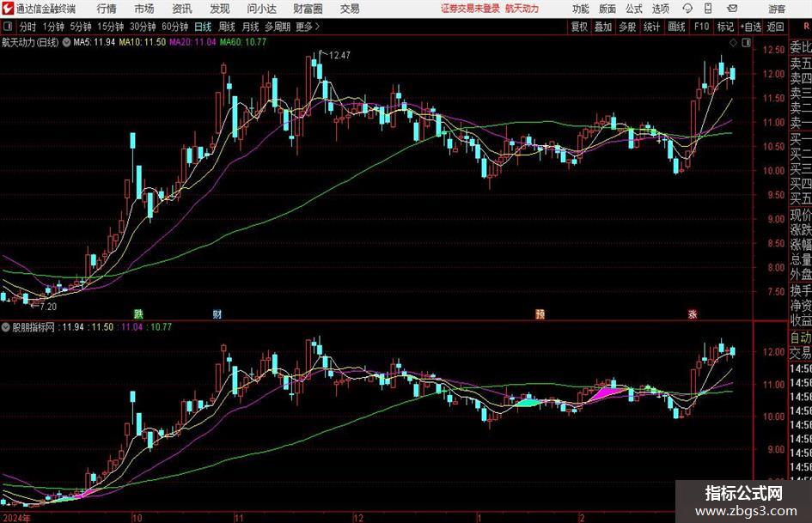The height and width of the screenshot is (523, 812).
Task: Click the 2024年 date label on time axis
Action: [x=16, y=518]
